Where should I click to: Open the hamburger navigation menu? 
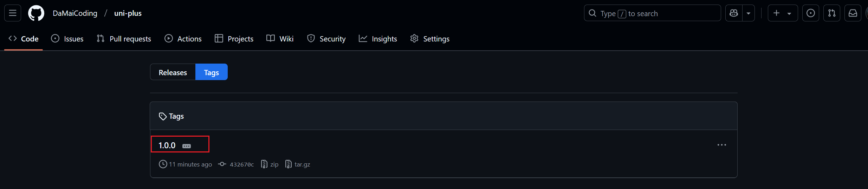click(13, 13)
